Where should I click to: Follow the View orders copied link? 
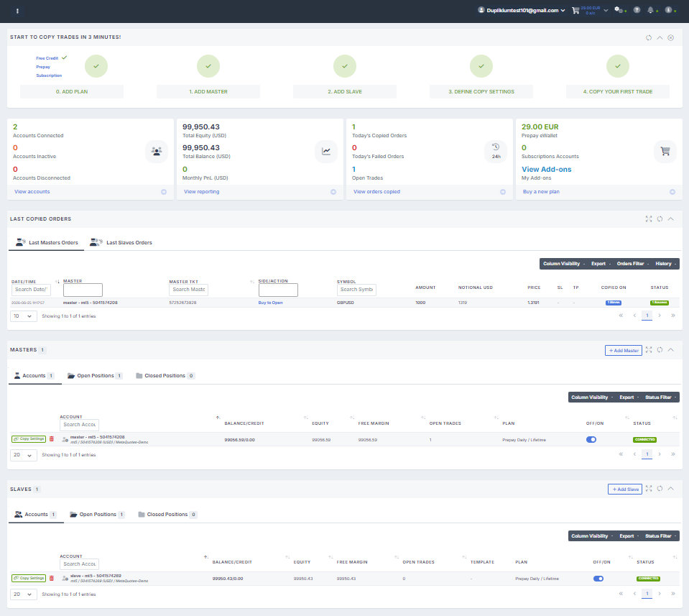pyautogui.click(x=376, y=192)
